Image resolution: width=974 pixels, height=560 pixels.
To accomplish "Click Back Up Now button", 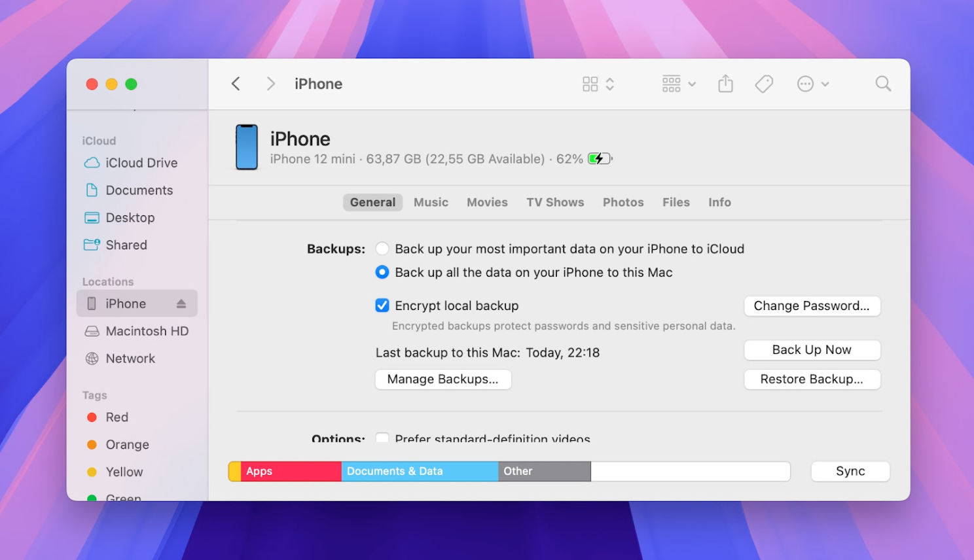I will coord(812,350).
